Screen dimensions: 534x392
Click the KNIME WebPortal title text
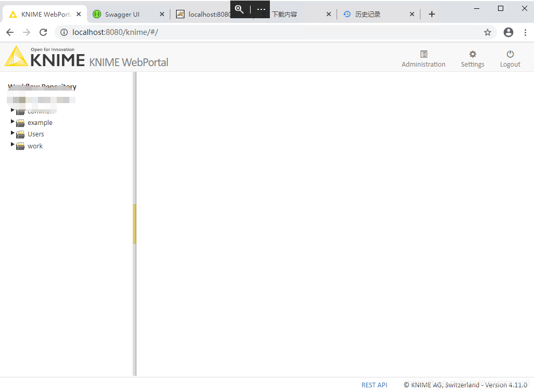pos(129,62)
